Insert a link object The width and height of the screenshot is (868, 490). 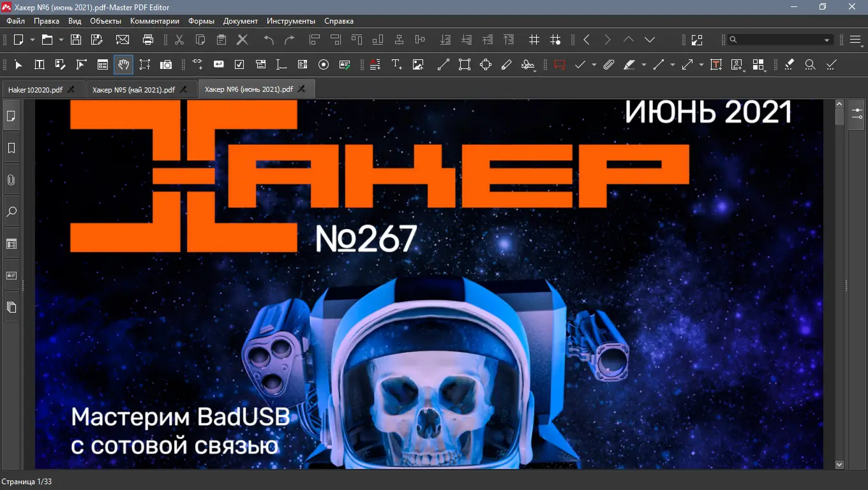click(x=197, y=64)
